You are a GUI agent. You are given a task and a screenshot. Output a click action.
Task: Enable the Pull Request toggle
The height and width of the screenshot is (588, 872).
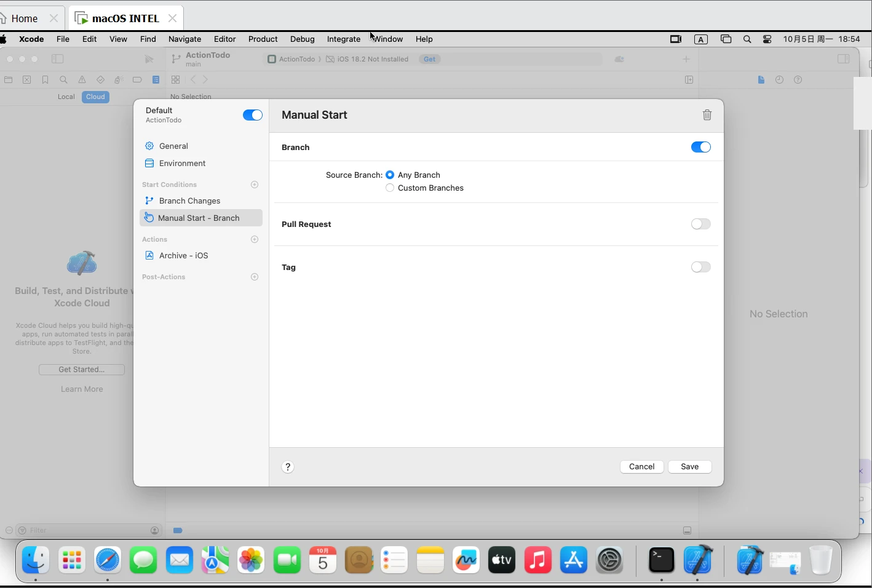point(701,224)
